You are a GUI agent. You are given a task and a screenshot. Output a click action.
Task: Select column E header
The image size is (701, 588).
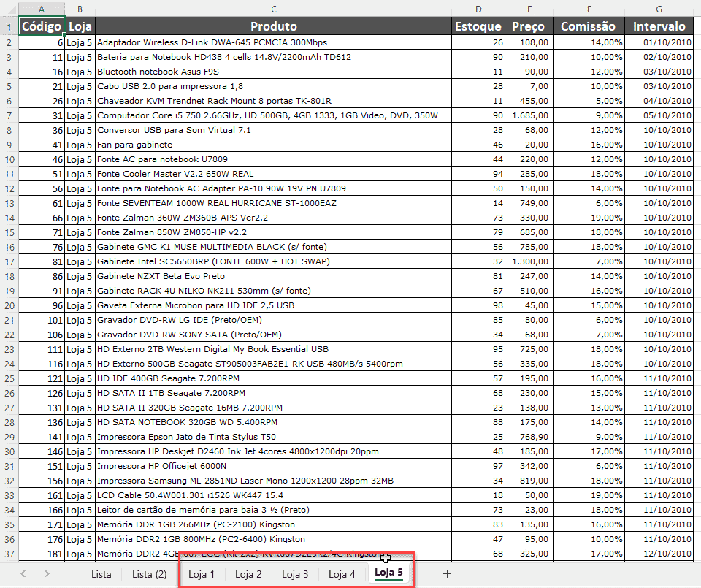[x=529, y=9]
